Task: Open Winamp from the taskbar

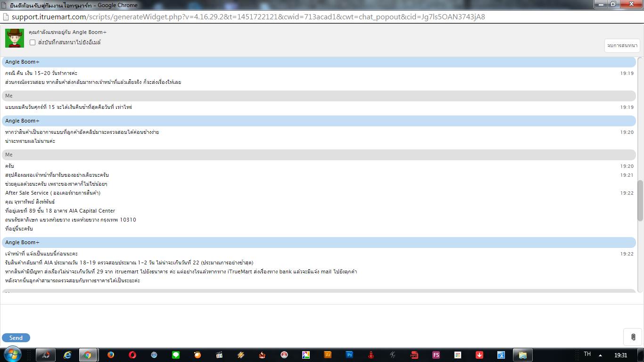Action: (x=241, y=355)
